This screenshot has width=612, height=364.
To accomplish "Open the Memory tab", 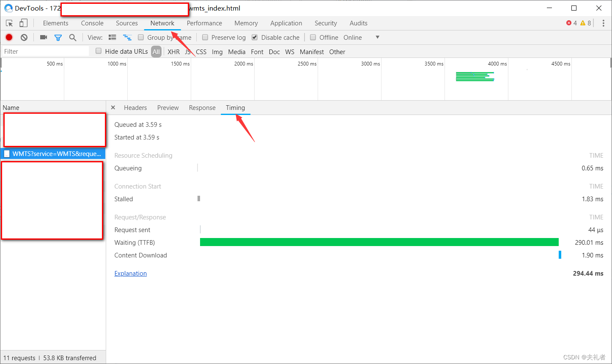I will click(x=246, y=23).
